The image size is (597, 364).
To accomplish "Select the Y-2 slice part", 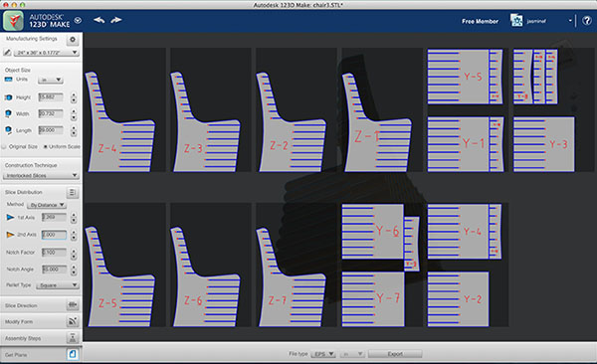I will pos(458,299).
